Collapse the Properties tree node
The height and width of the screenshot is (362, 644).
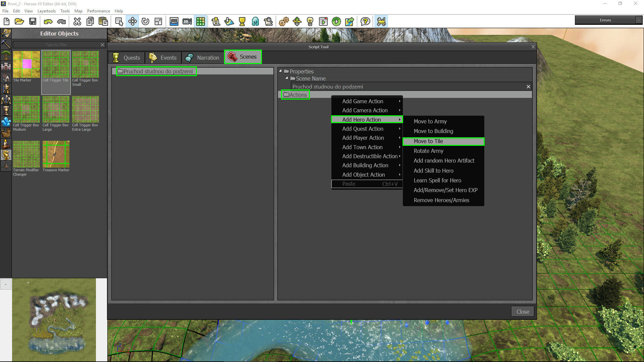coord(280,71)
